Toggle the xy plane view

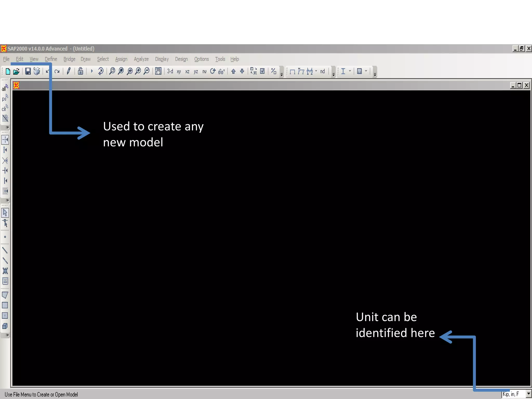click(x=179, y=71)
